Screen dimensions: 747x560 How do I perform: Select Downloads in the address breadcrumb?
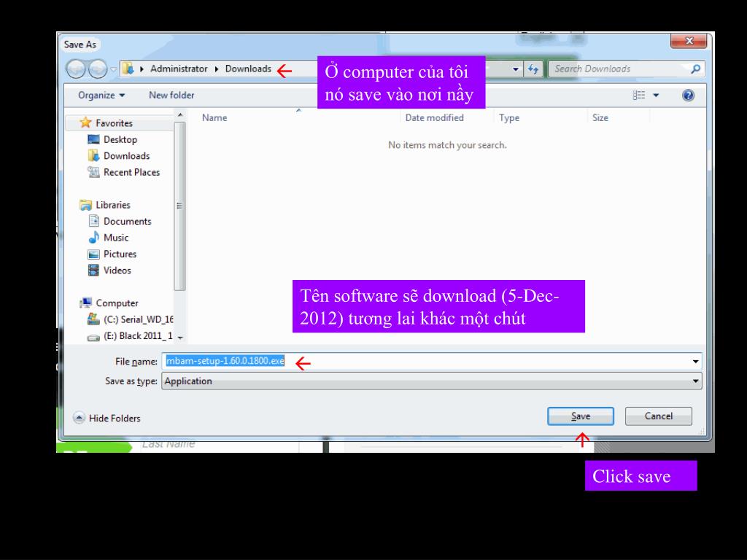tap(248, 69)
